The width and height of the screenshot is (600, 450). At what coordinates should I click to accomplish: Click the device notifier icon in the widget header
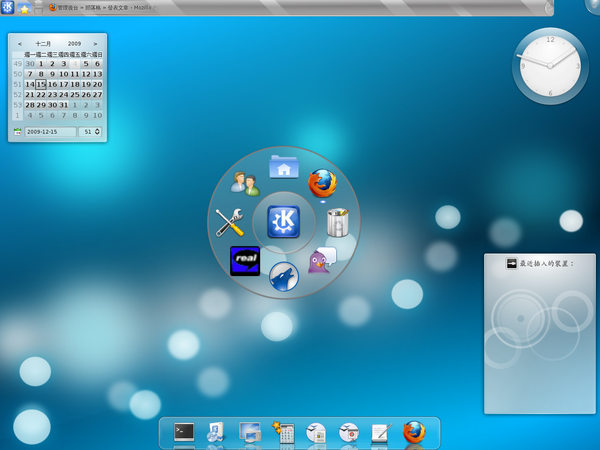click(512, 263)
